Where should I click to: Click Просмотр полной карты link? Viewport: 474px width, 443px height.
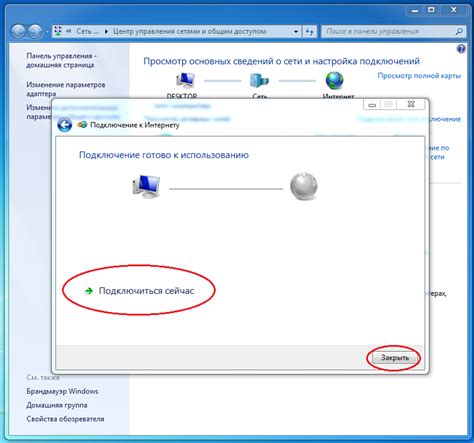click(419, 76)
